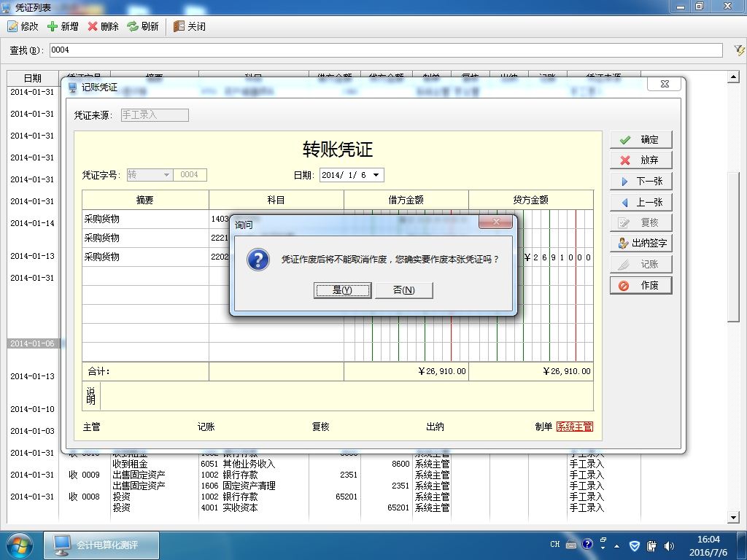The width and height of the screenshot is (747, 560).
Task: Click the 日期 column header in voucher list
Action: click(x=32, y=79)
